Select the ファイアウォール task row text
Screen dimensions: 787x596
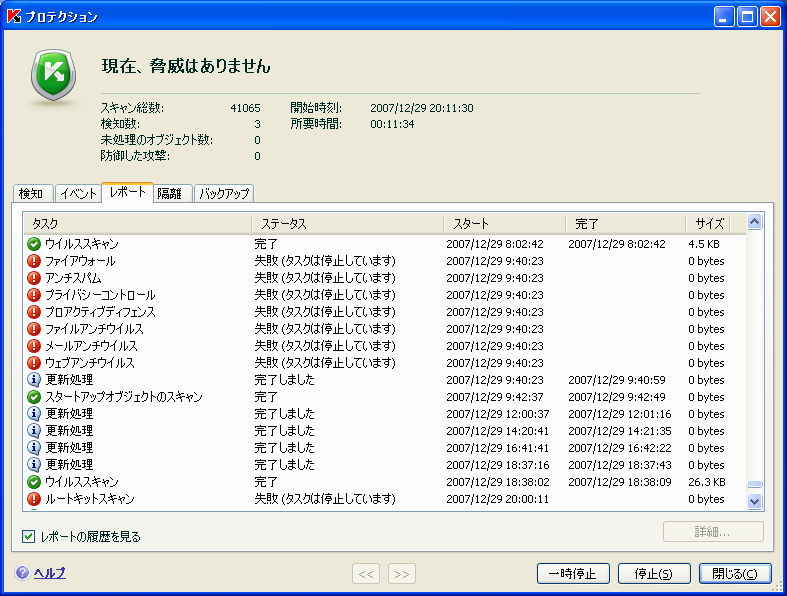(80, 261)
